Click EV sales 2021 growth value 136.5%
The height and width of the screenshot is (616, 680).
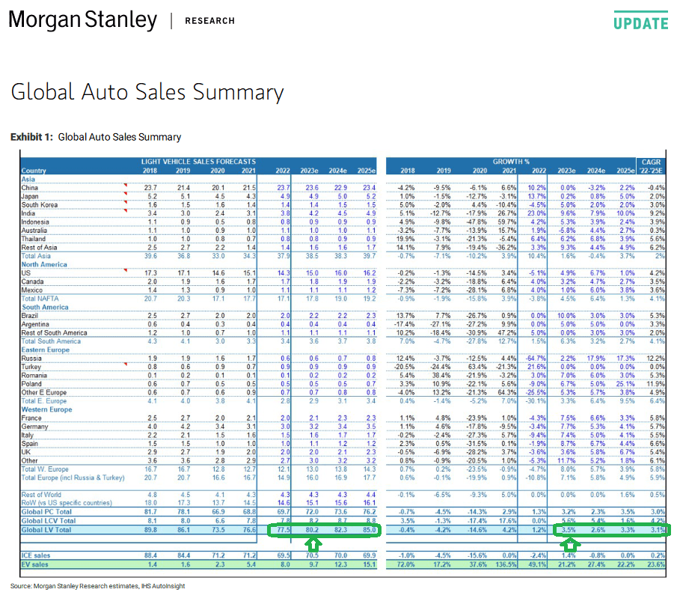click(506, 565)
